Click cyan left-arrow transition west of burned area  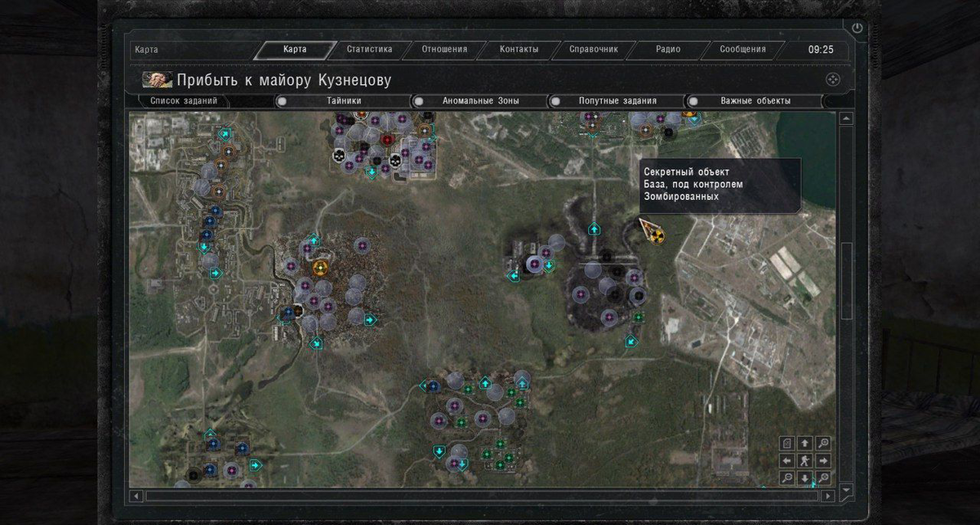click(514, 276)
